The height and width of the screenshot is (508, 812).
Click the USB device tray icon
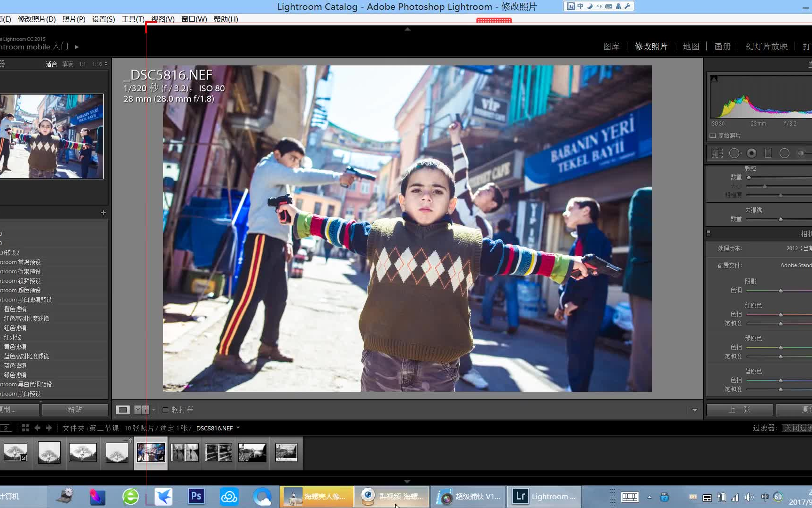pos(664,497)
